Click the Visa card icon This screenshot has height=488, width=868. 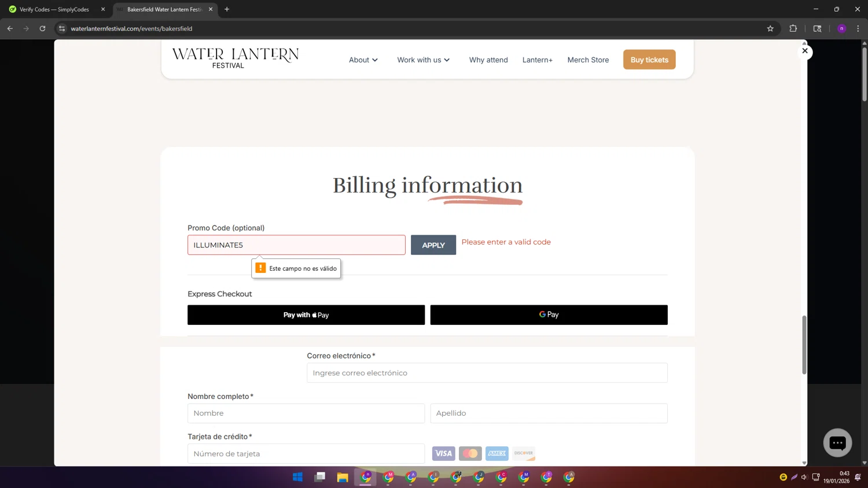(444, 453)
